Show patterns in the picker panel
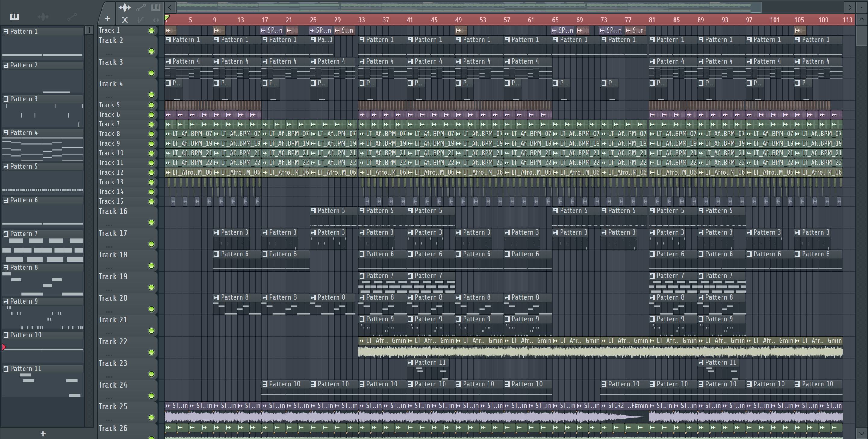The height and width of the screenshot is (439, 868). [14, 16]
